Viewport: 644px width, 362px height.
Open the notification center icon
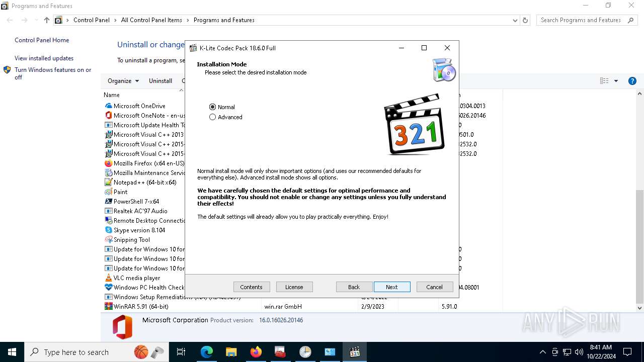[x=627, y=352]
